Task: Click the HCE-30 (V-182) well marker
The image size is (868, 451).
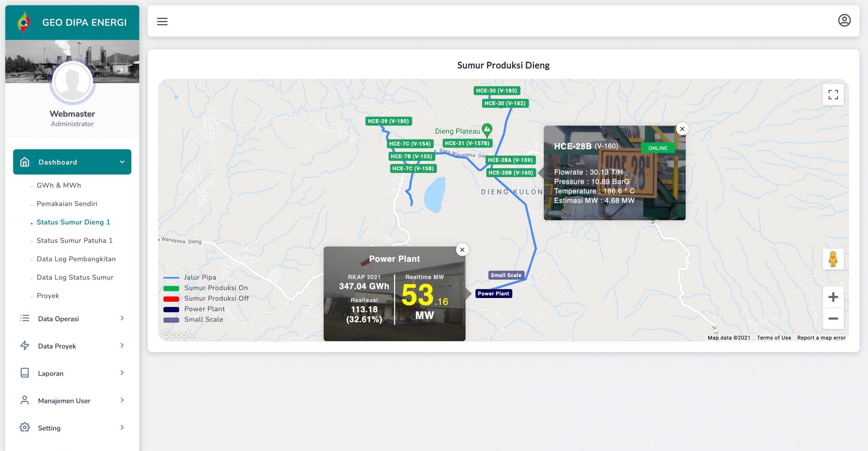Action: point(505,103)
